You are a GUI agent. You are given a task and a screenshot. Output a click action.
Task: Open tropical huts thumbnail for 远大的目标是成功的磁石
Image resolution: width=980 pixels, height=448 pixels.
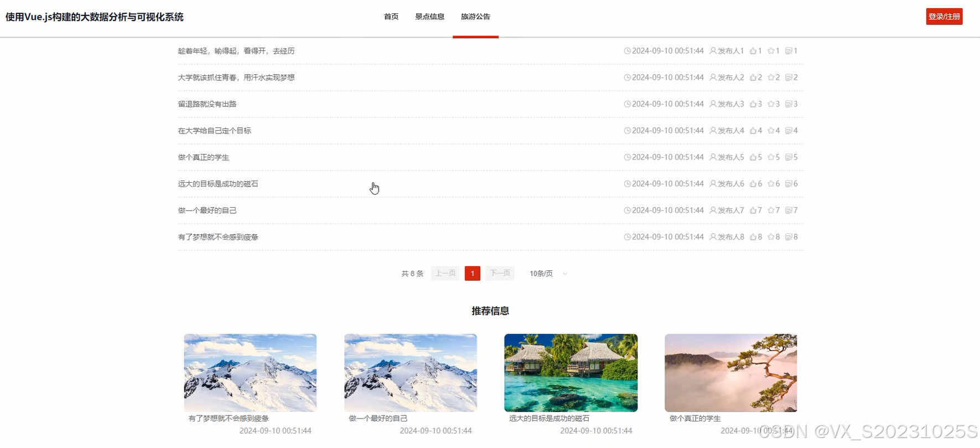[x=571, y=373]
